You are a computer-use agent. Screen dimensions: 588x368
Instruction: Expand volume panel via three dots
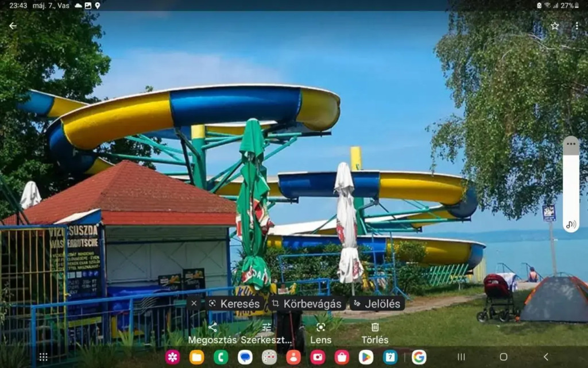pos(571,144)
